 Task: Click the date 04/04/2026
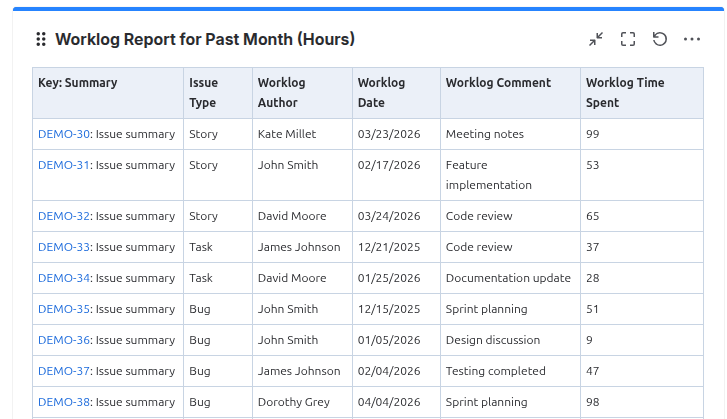coord(389,402)
